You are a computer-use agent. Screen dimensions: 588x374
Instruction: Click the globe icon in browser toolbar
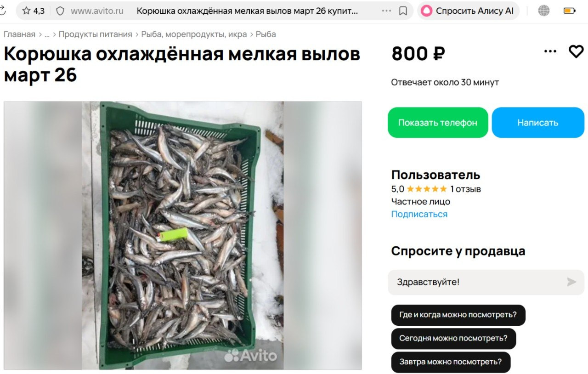pyautogui.click(x=544, y=11)
